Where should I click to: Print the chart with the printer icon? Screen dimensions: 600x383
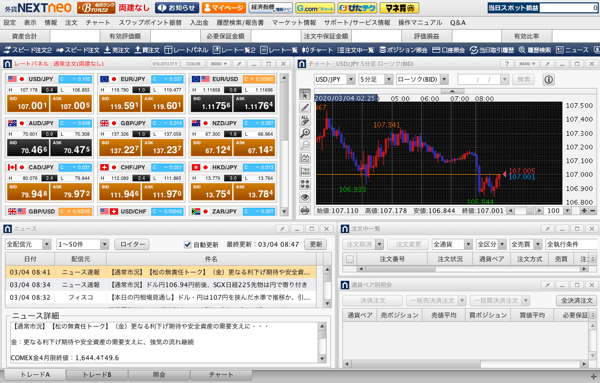[x=305, y=210]
